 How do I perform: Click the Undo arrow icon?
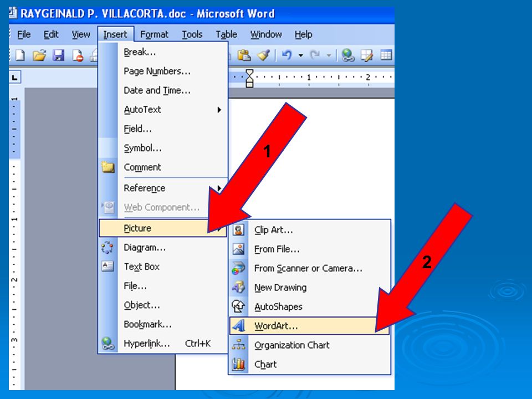tap(287, 55)
